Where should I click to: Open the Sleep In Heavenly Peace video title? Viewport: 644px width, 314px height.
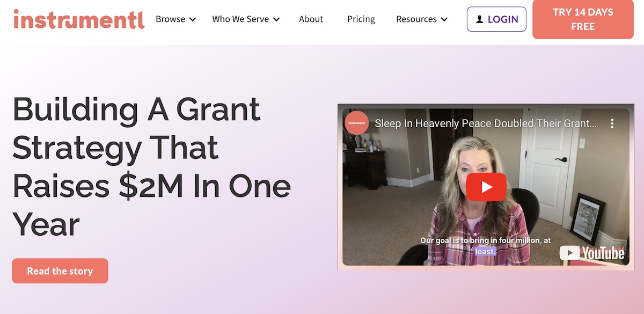pos(485,123)
